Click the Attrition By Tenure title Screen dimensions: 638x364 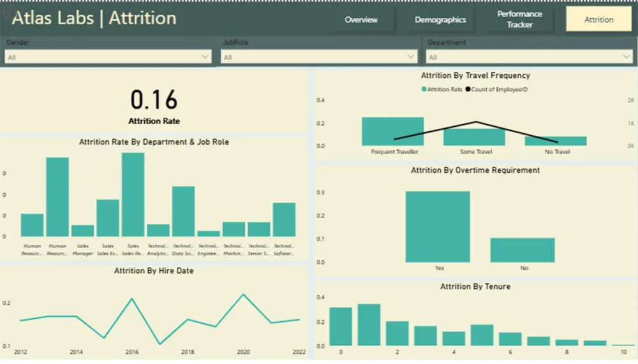[475, 287]
